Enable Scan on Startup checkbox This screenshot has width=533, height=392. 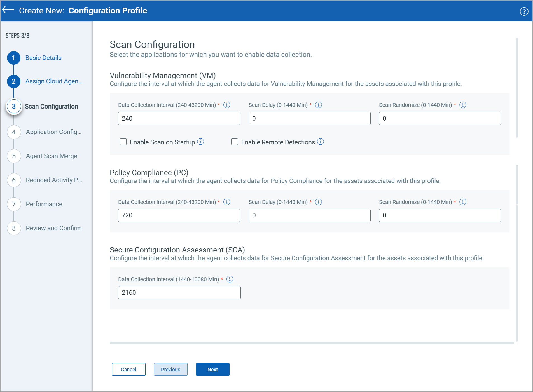[123, 142]
